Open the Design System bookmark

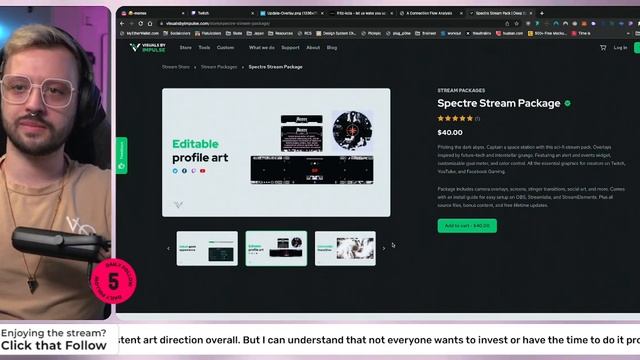tap(336, 33)
